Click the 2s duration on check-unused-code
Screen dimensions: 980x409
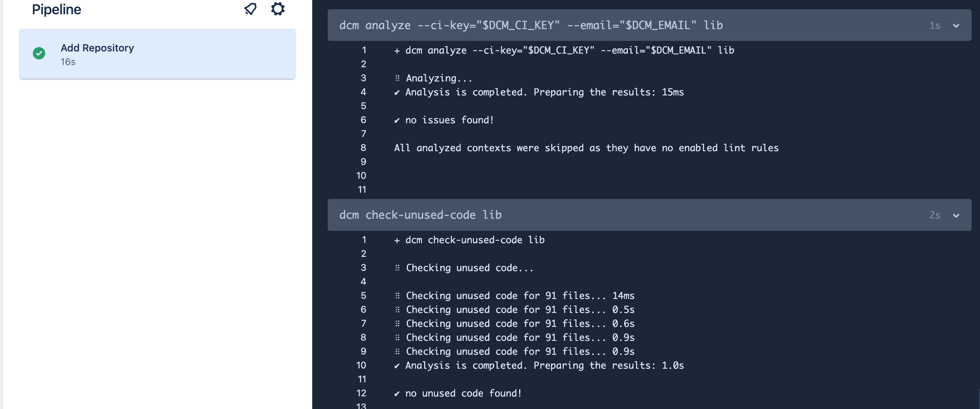(x=935, y=215)
